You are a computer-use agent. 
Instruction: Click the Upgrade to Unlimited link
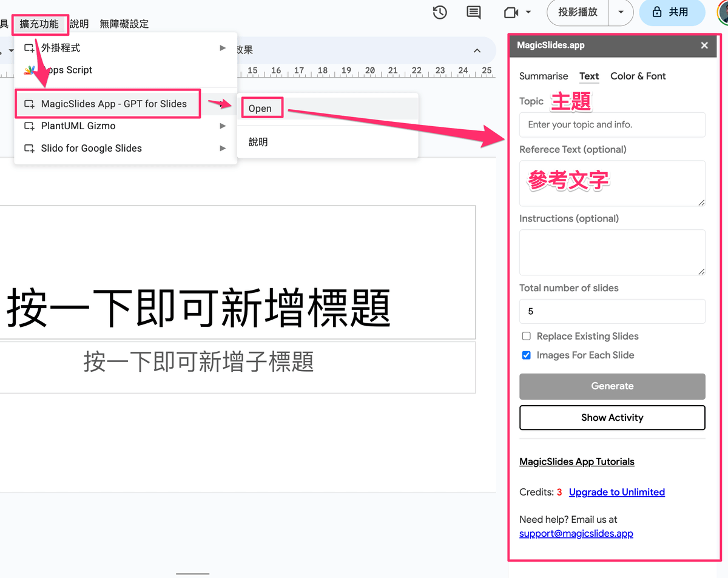coord(617,492)
